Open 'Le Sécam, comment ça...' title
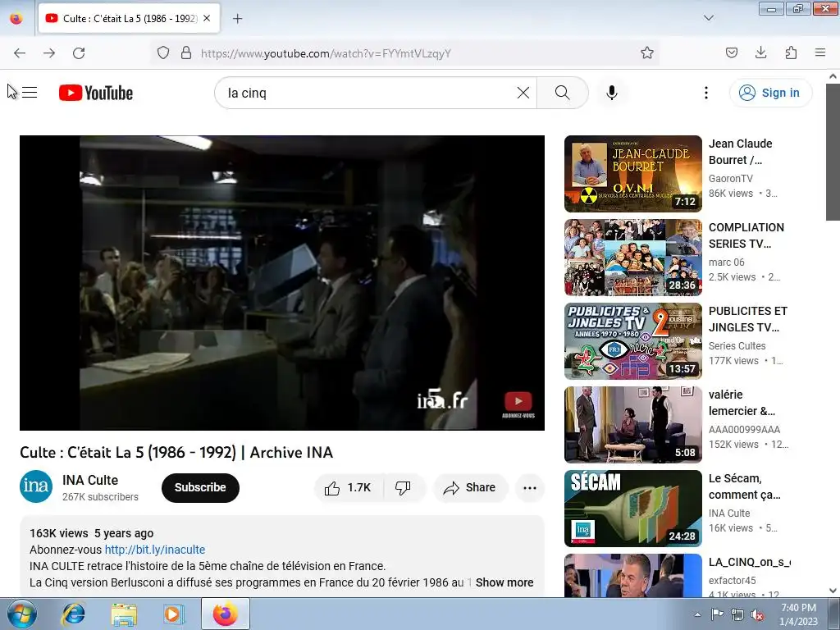The width and height of the screenshot is (840, 630). (x=745, y=486)
